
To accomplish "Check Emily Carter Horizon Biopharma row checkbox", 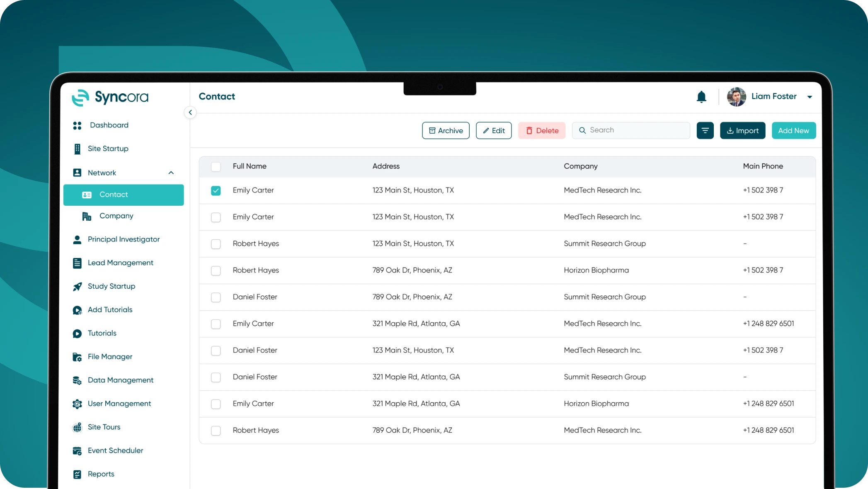I will (x=216, y=404).
